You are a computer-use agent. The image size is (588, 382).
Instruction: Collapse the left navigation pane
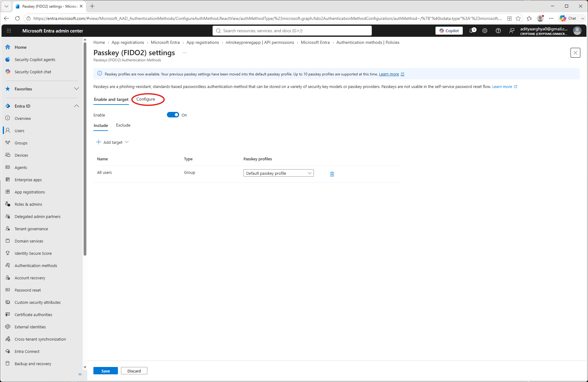[x=80, y=374]
